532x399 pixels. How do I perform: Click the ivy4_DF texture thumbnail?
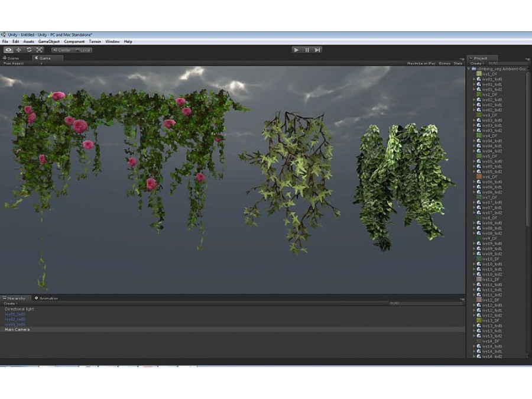[479, 136]
